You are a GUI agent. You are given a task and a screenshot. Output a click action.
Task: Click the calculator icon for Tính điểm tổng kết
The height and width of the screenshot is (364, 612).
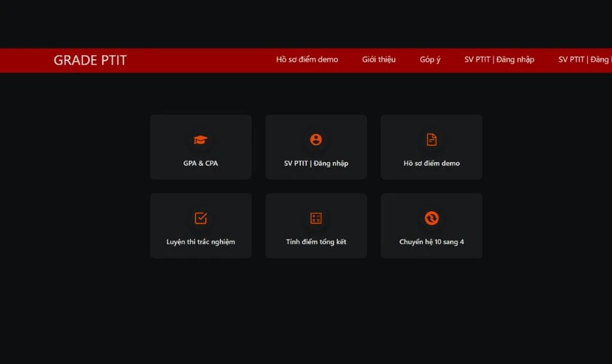click(315, 218)
